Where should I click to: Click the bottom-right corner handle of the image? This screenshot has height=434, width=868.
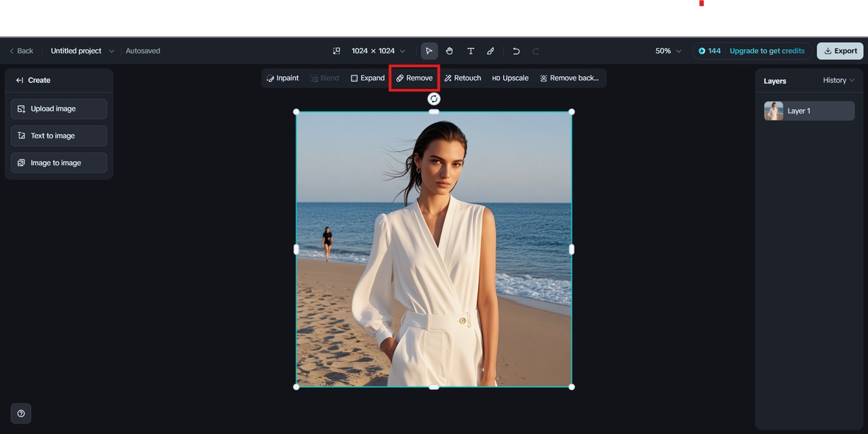tap(572, 387)
